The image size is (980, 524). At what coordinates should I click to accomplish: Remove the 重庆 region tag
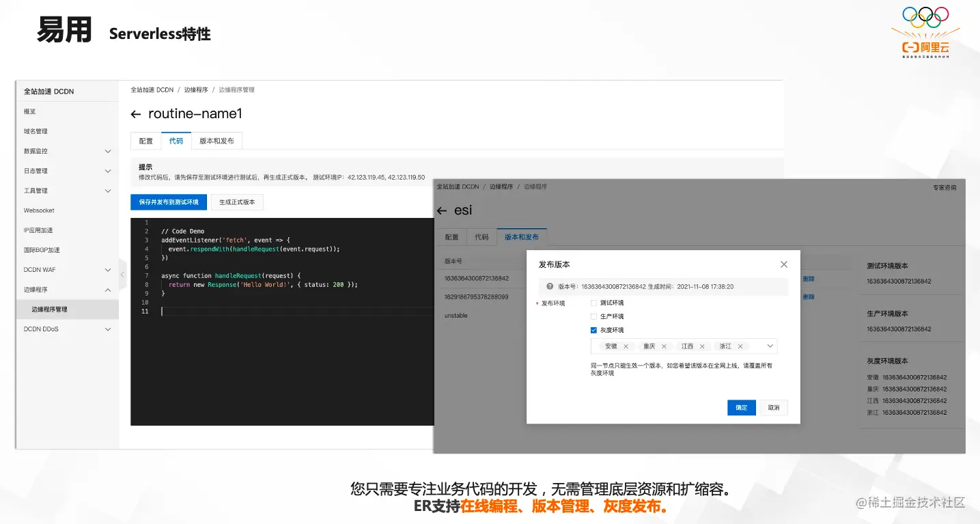coord(664,346)
